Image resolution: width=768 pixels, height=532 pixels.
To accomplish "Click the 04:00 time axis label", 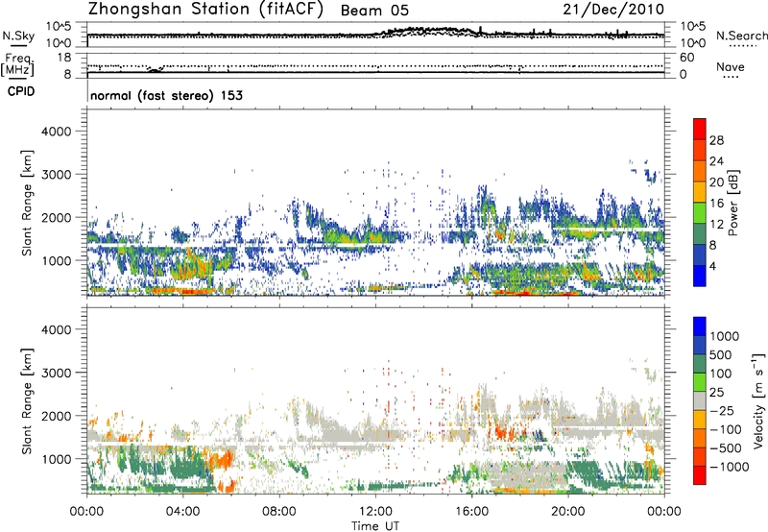I will click(x=182, y=512).
